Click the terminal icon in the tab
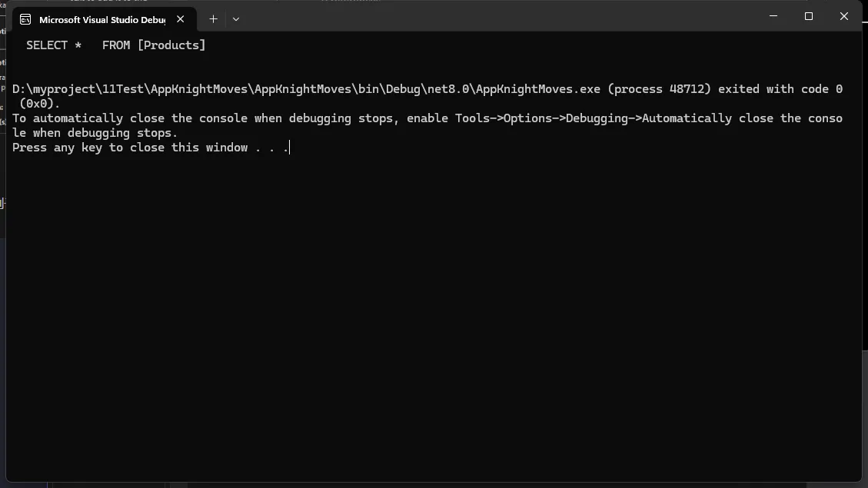Viewport: 868px width, 488px height. click(26, 19)
